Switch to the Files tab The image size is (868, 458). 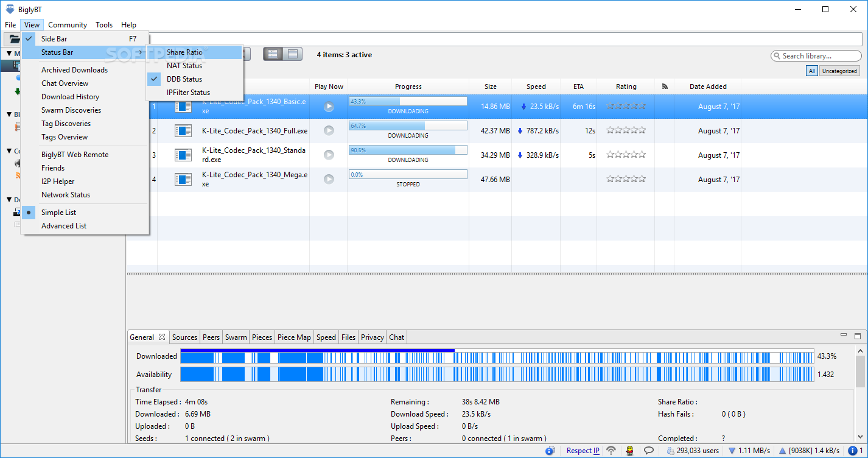pos(348,337)
